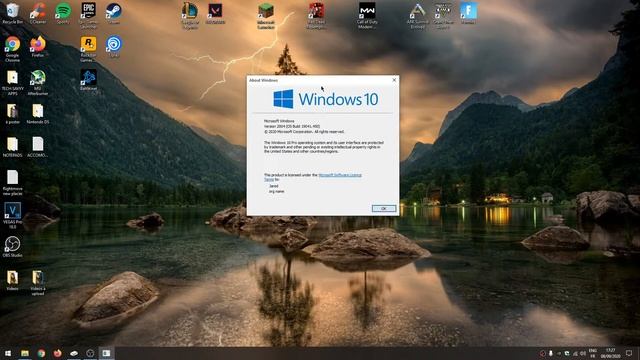Image resolution: width=640 pixels, height=360 pixels.
Task: Open the Videos folder on desktop
Action: pos(12,280)
